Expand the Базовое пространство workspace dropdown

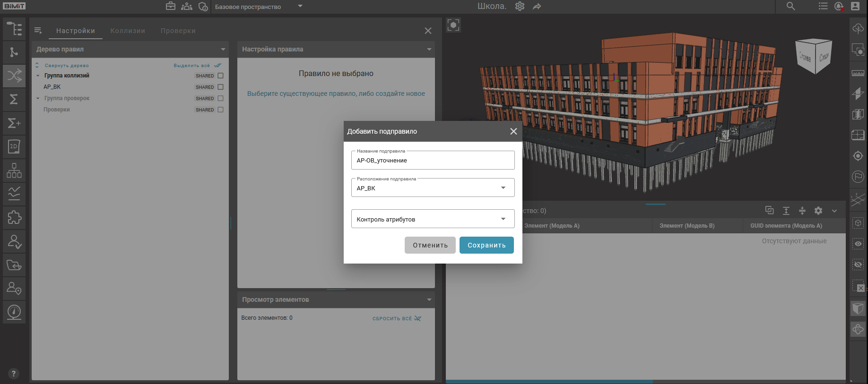300,7
